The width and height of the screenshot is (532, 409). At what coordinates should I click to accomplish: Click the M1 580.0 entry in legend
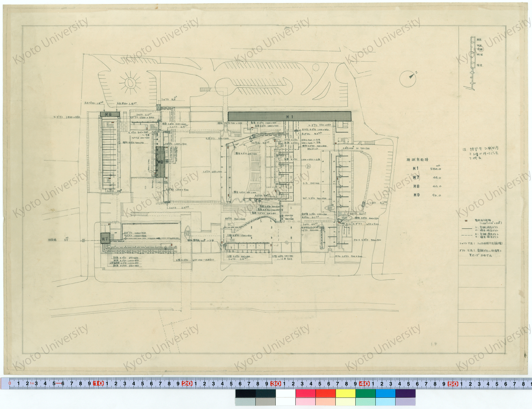click(x=427, y=169)
